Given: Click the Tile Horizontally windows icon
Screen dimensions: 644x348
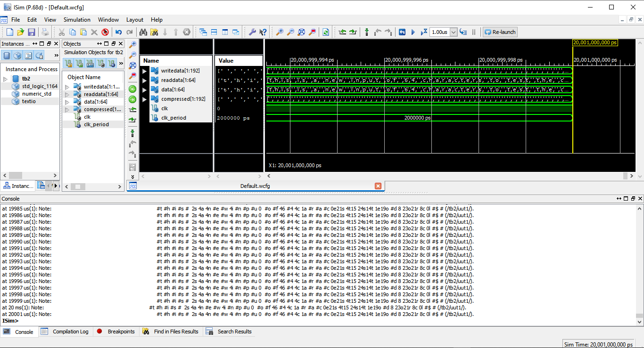Looking at the screenshot, I should coord(214,32).
